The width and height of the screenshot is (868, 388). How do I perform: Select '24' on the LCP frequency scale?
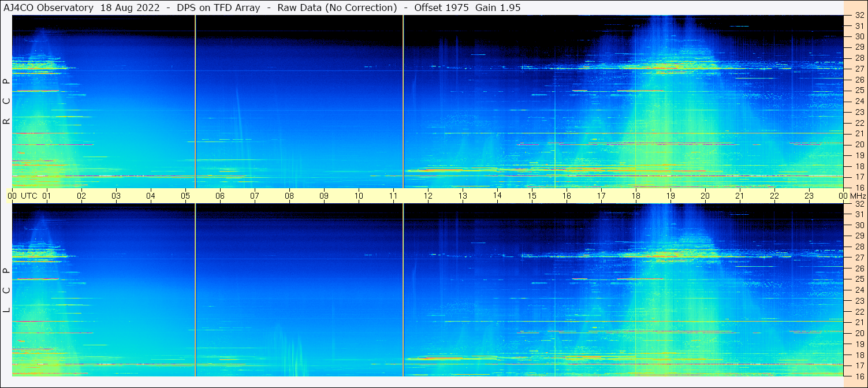click(859, 290)
